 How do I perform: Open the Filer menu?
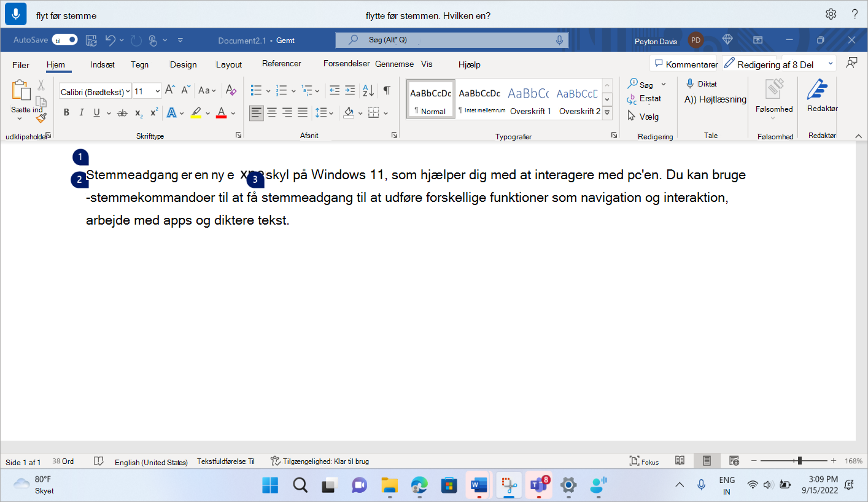click(21, 64)
